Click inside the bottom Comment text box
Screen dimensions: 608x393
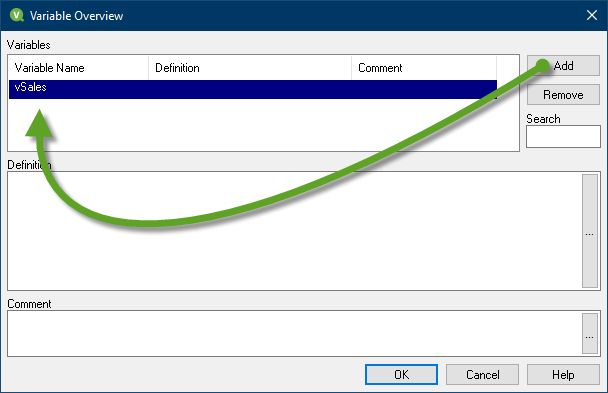(x=295, y=333)
